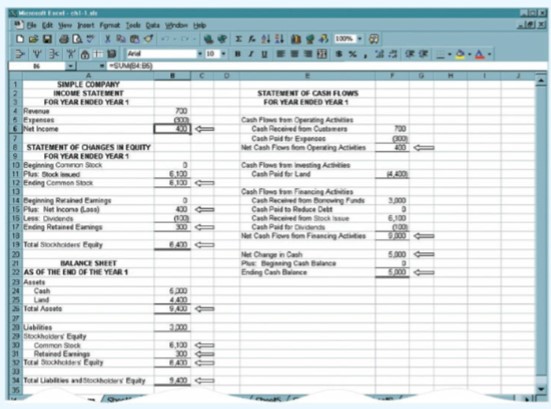
Task: Select the Ending Cash Balance label cell
Action: (x=308, y=272)
